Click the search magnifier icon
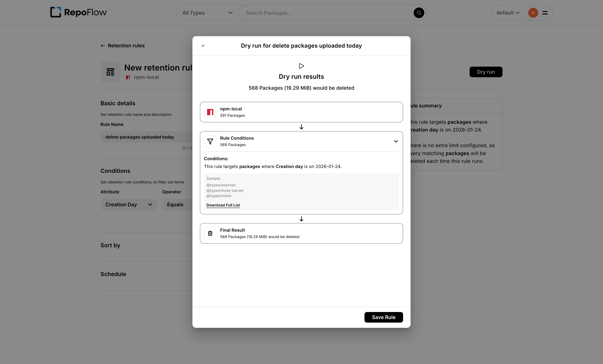 pos(419,13)
